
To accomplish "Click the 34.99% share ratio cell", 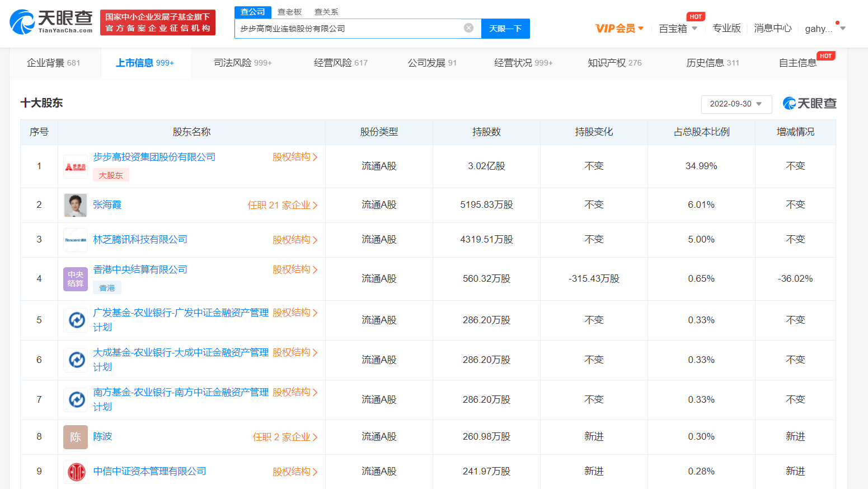I will (x=701, y=166).
